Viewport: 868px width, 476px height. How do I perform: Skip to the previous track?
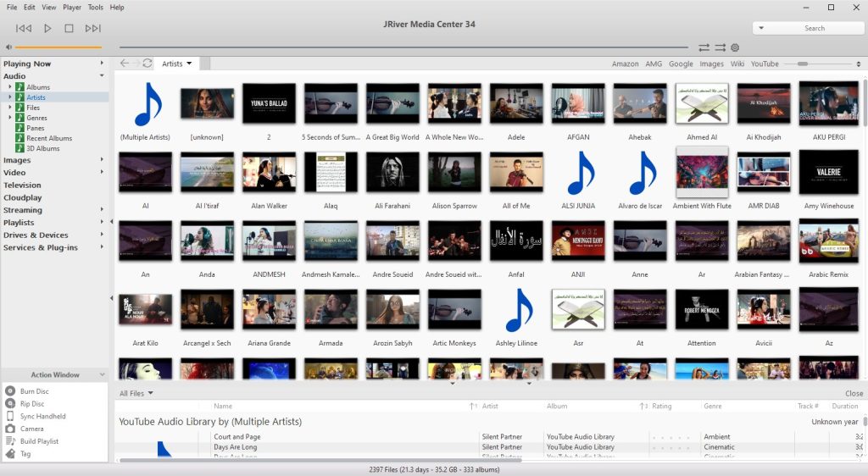coord(24,29)
